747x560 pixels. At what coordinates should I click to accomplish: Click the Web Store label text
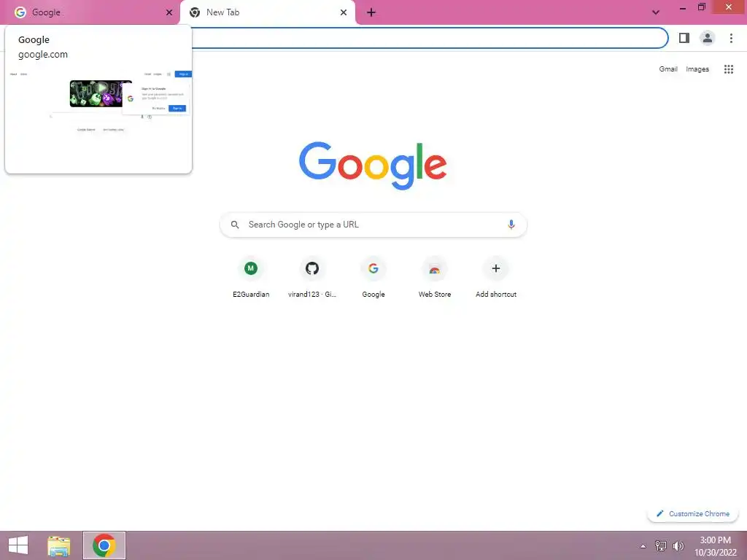pyautogui.click(x=435, y=295)
